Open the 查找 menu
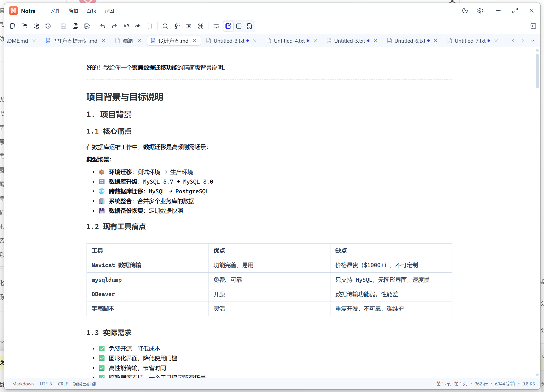 coord(91,11)
